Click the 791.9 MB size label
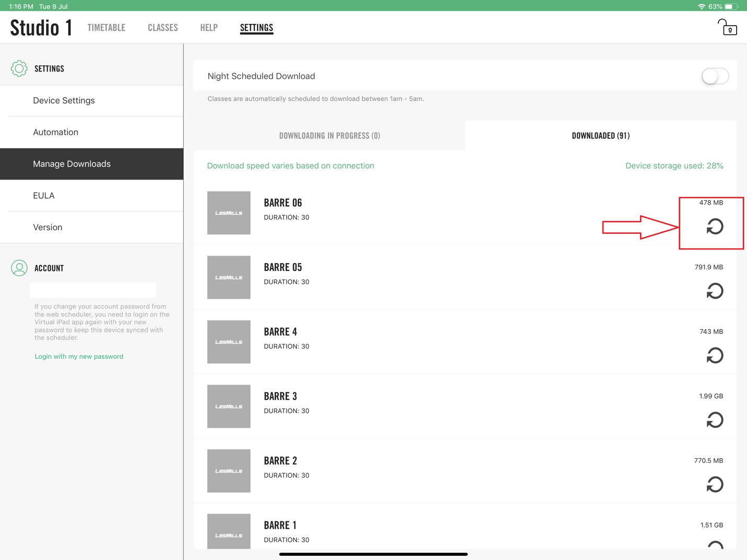 [709, 267]
